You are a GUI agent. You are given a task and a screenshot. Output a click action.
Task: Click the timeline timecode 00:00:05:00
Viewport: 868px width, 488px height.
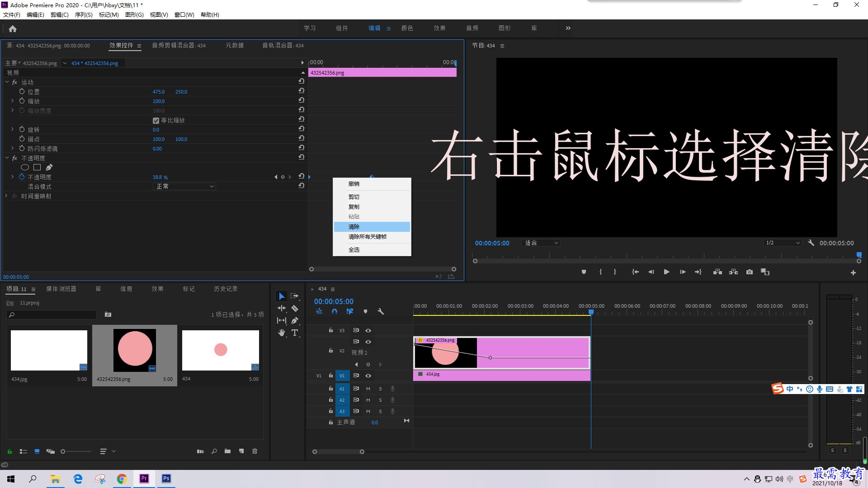(334, 301)
